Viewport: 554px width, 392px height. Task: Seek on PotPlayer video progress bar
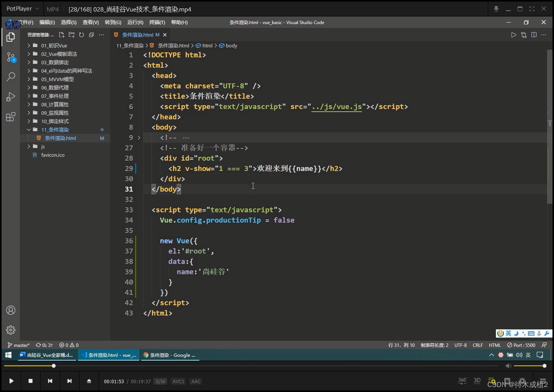[x=251, y=366]
